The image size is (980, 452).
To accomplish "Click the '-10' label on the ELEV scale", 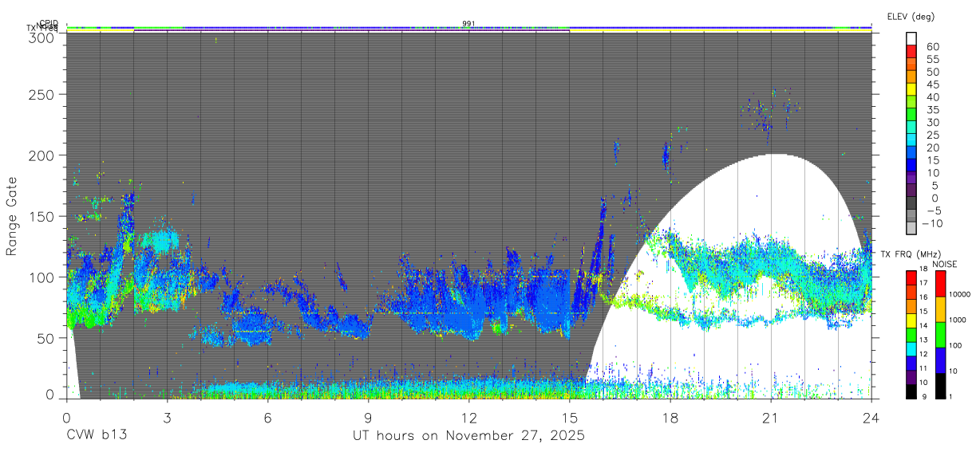I will (x=931, y=223).
